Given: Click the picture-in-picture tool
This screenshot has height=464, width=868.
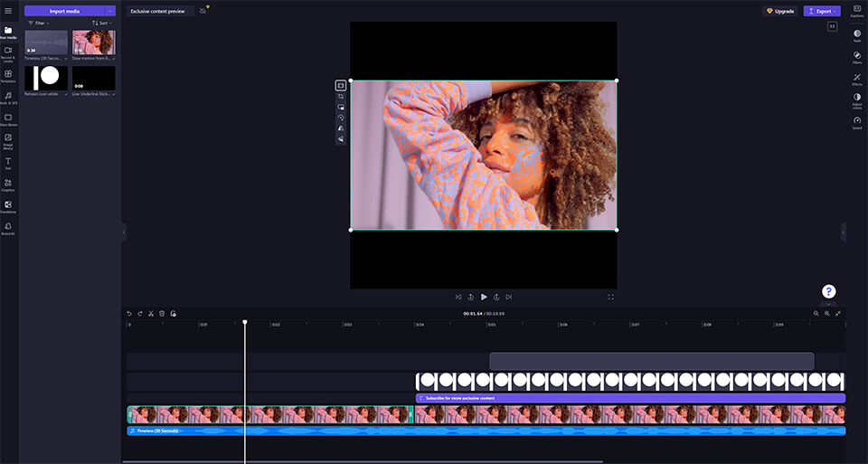Looking at the screenshot, I should coord(341,107).
